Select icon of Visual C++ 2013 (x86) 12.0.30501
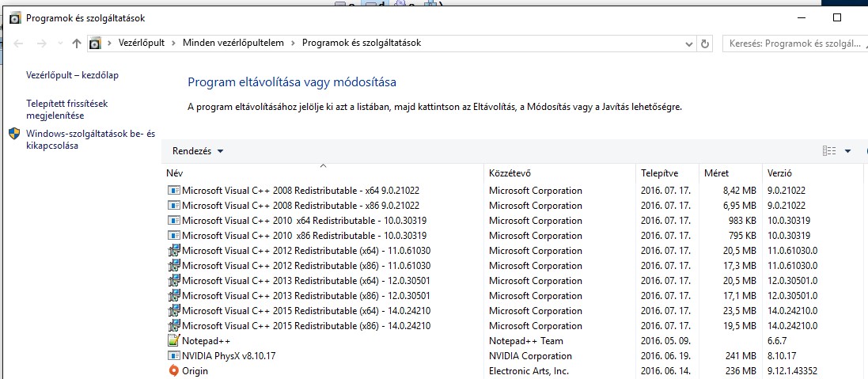 174,295
